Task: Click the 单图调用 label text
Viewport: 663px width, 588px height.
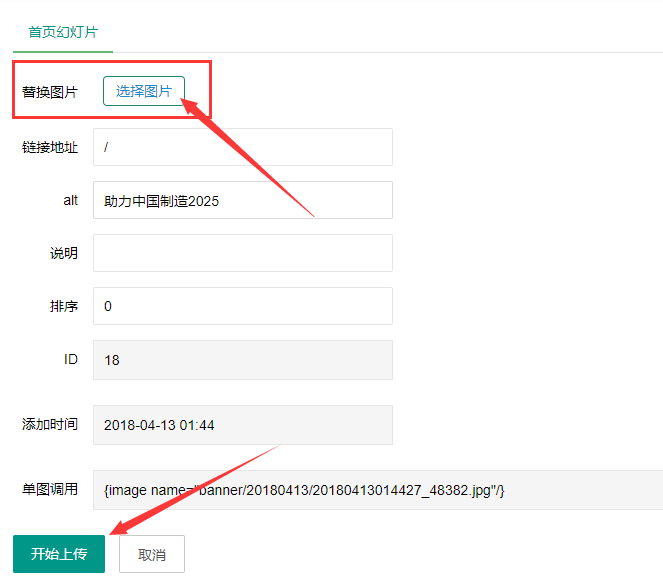Action: pyautogui.click(x=50, y=490)
